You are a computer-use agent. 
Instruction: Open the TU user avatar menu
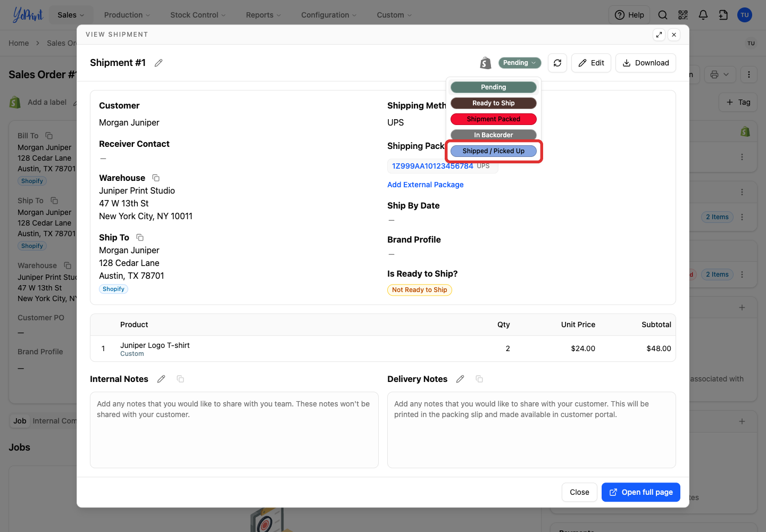pos(745,15)
